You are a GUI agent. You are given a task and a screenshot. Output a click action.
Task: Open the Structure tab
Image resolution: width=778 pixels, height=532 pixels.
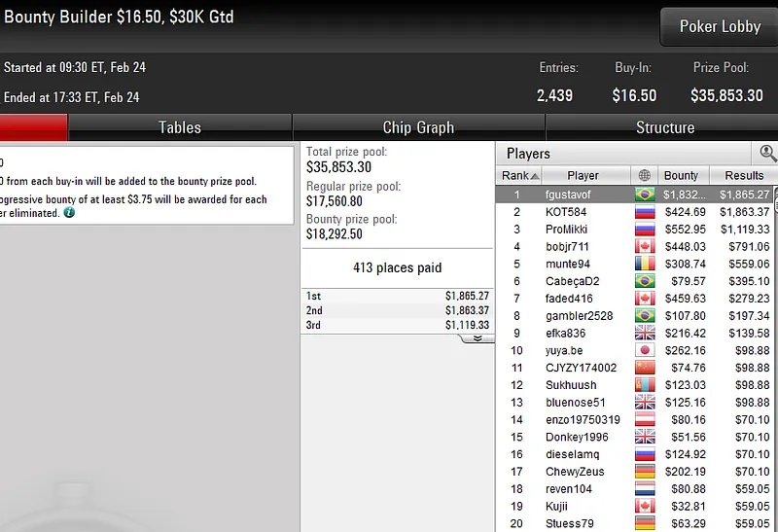coord(665,127)
